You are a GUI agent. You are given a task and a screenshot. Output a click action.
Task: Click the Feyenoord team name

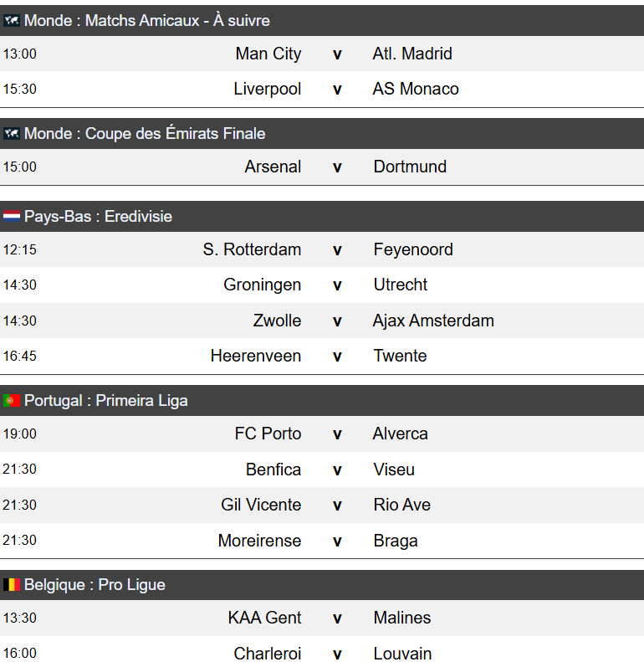(413, 249)
